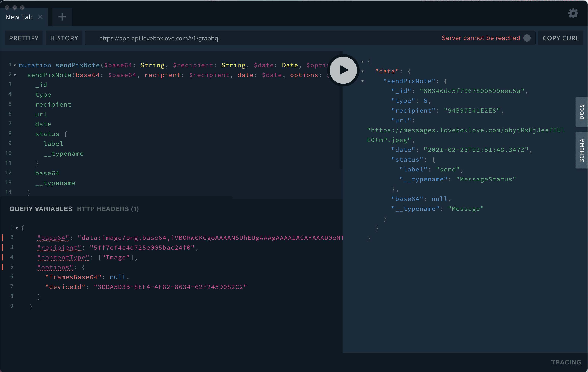Switch to the HTTP HEADERS (1) tab

tap(108, 209)
